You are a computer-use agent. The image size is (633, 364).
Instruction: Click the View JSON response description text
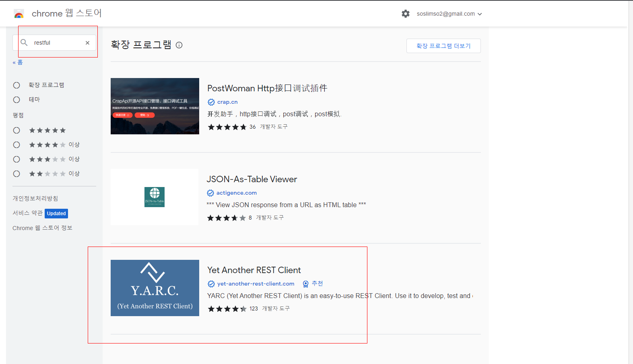click(286, 205)
